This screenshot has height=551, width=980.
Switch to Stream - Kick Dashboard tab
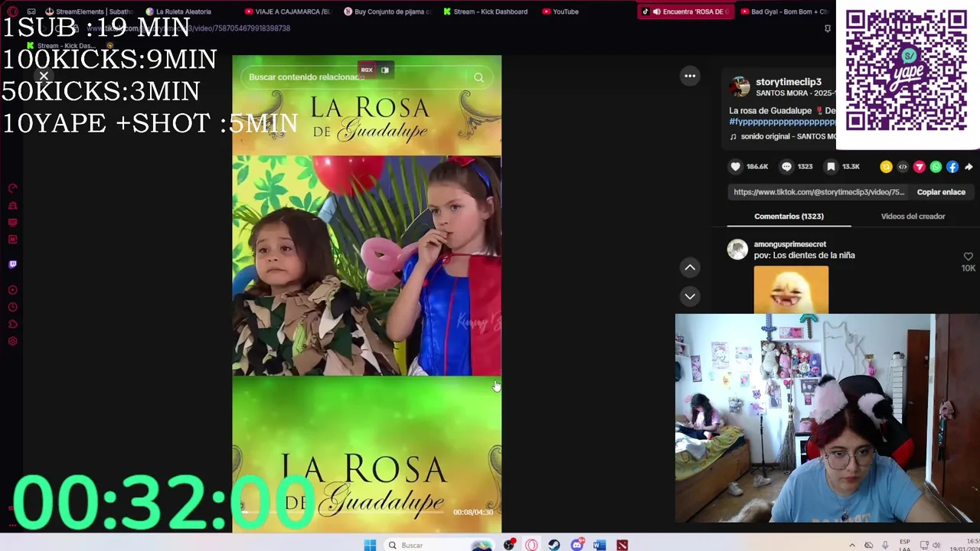[485, 11]
